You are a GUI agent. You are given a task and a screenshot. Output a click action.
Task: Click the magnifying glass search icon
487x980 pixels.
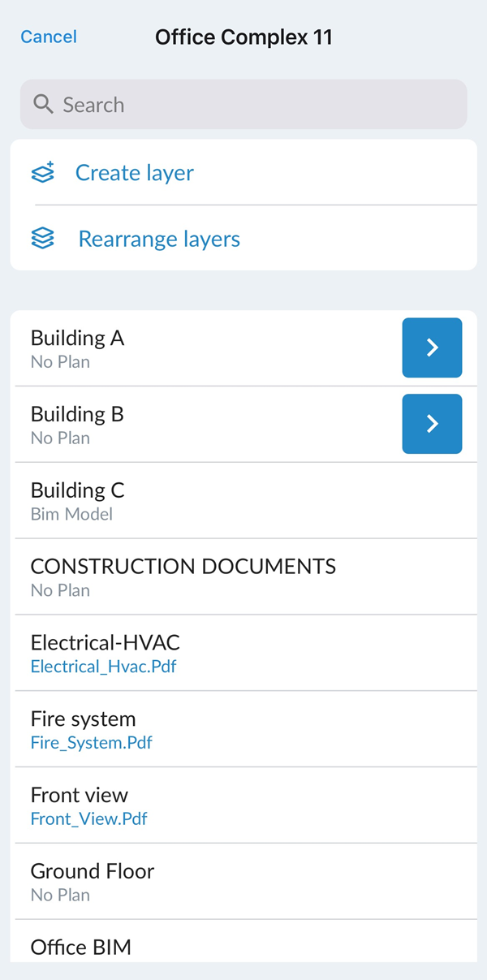pyautogui.click(x=43, y=104)
